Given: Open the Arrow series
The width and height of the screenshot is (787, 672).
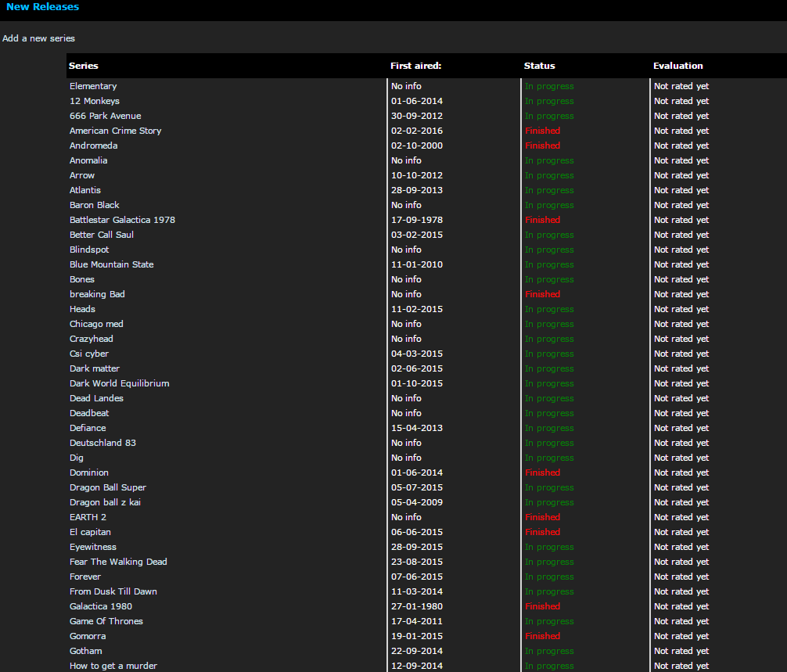Looking at the screenshot, I should 82,175.
